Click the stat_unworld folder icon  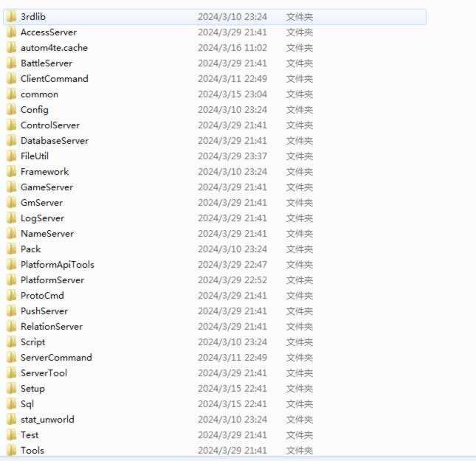click(11, 419)
